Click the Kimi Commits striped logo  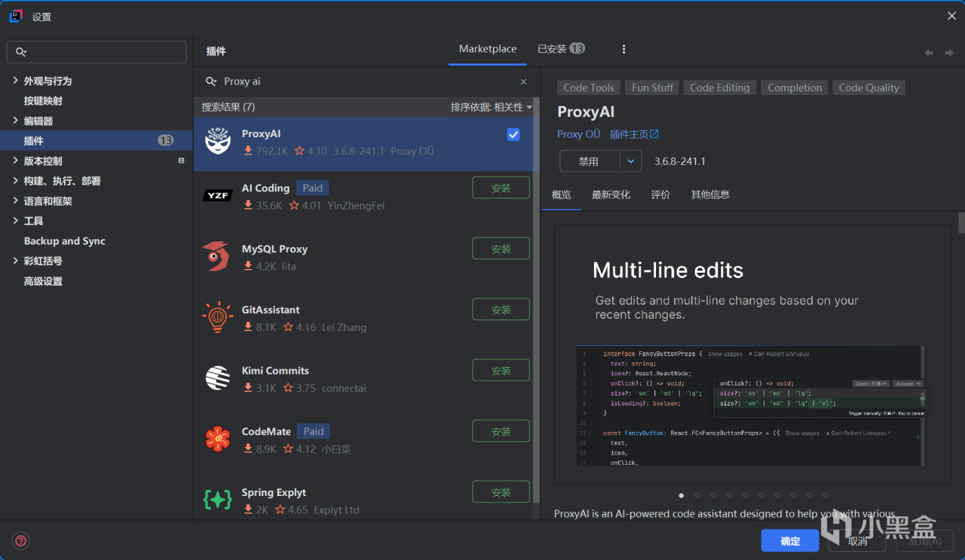[218, 378]
